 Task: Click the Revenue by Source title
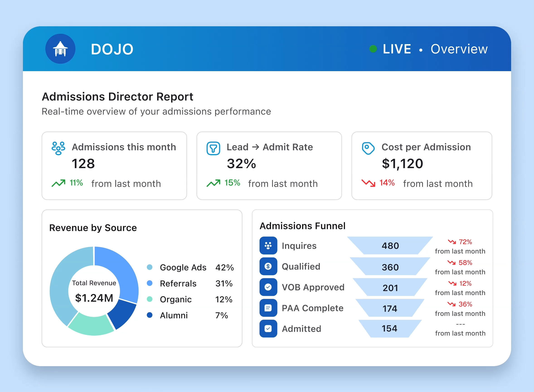(93, 228)
